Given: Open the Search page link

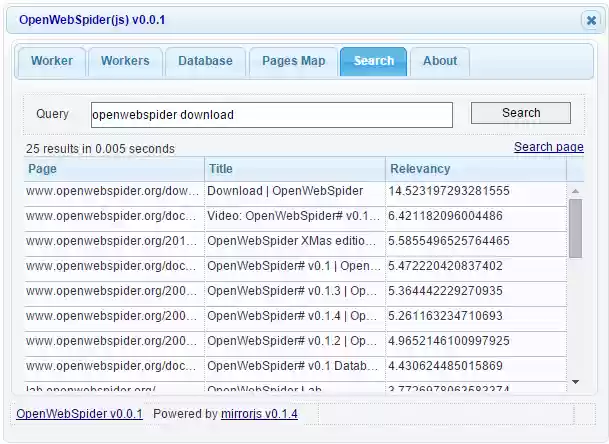Looking at the screenshot, I should point(548,147).
